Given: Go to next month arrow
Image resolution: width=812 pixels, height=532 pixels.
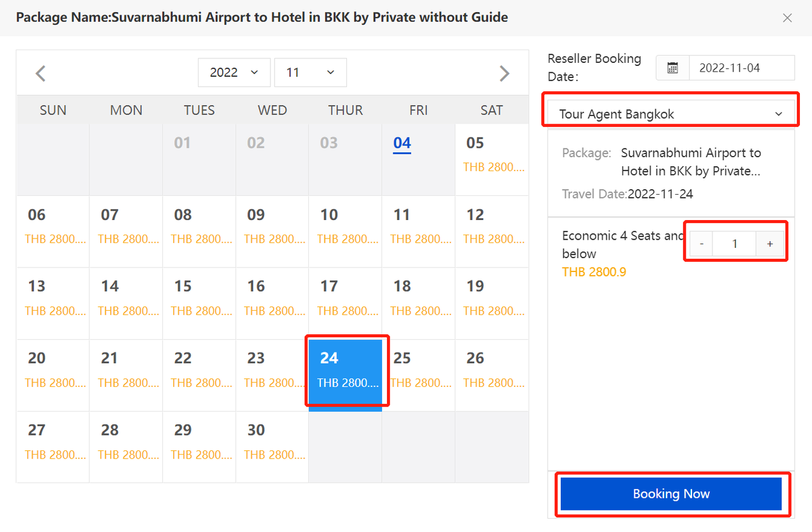Looking at the screenshot, I should tap(504, 74).
